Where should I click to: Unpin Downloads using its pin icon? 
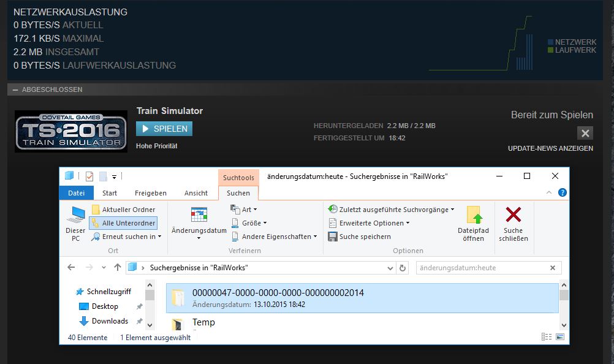tap(139, 321)
